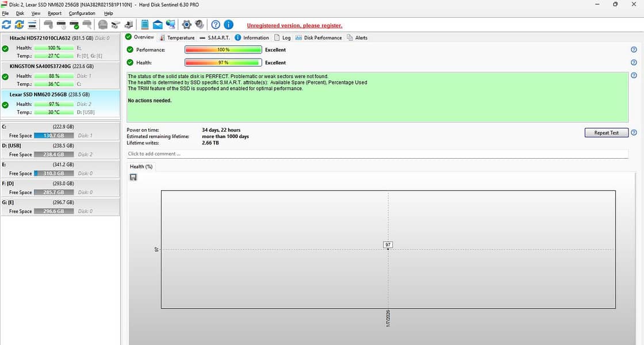The image size is (644, 345).
Task: Open the Temperature tab
Action: (x=177, y=38)
